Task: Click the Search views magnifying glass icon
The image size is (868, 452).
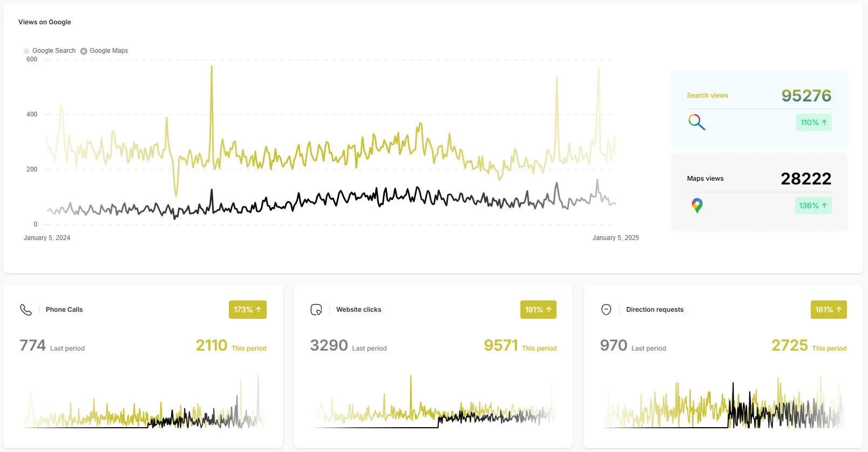Action: [x=696, y=122]
